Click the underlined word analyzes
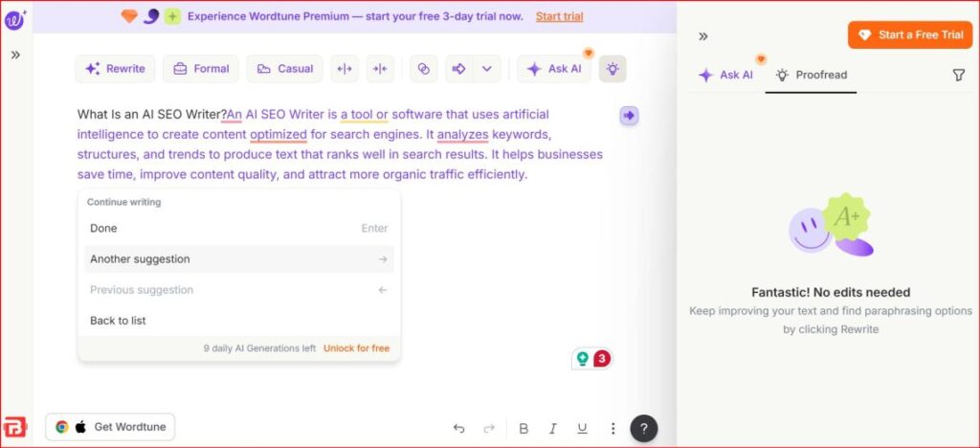Viewport: 980px width, 448px height. [x=462, y=134]
